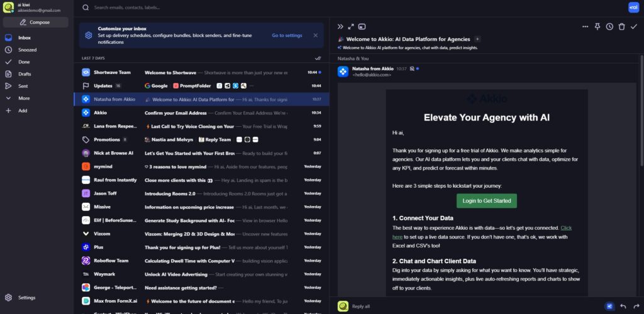Open Shortwave Team welcome email
Viewport: 644px width, 314px height.
201,73
